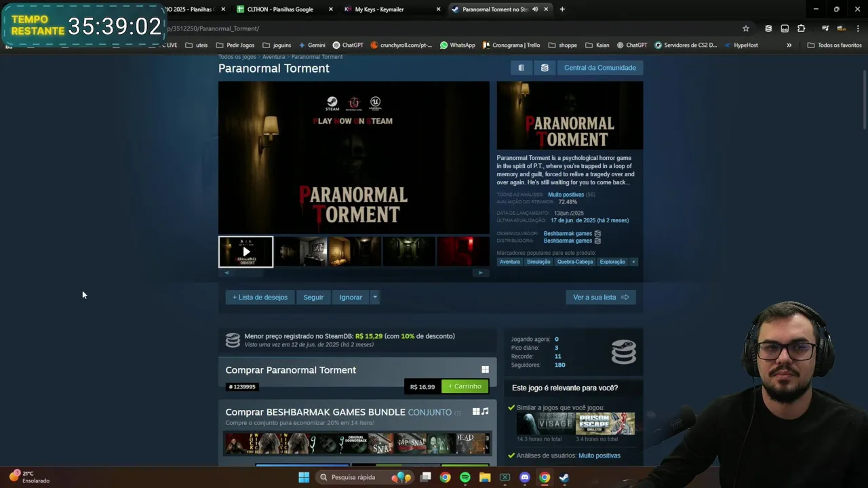Expand hidden bookmarks chevron

789,45
